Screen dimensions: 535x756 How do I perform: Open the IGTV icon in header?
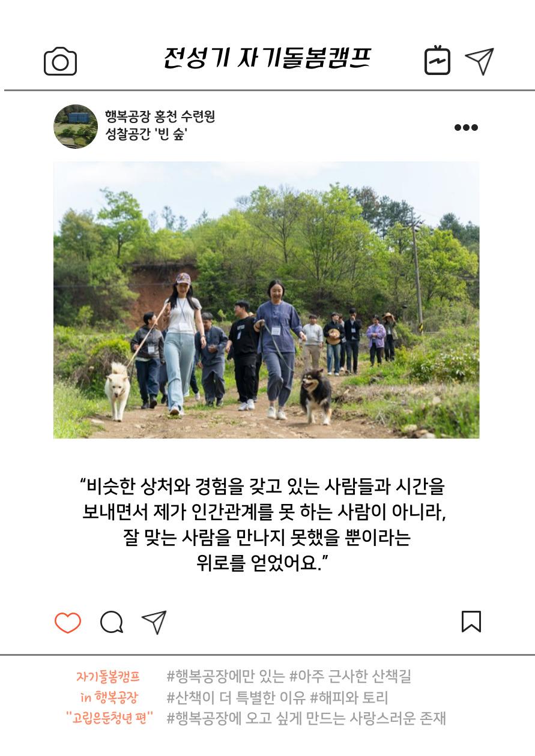[437, 60]
